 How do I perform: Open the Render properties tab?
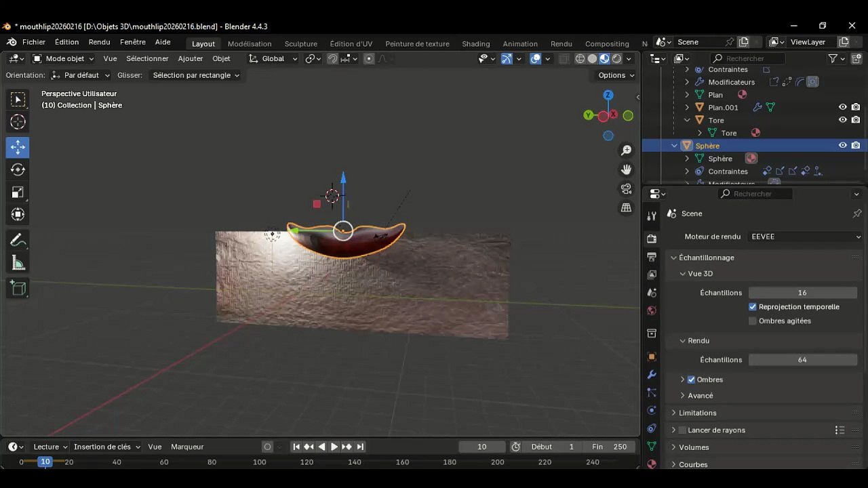click(652, 239)
